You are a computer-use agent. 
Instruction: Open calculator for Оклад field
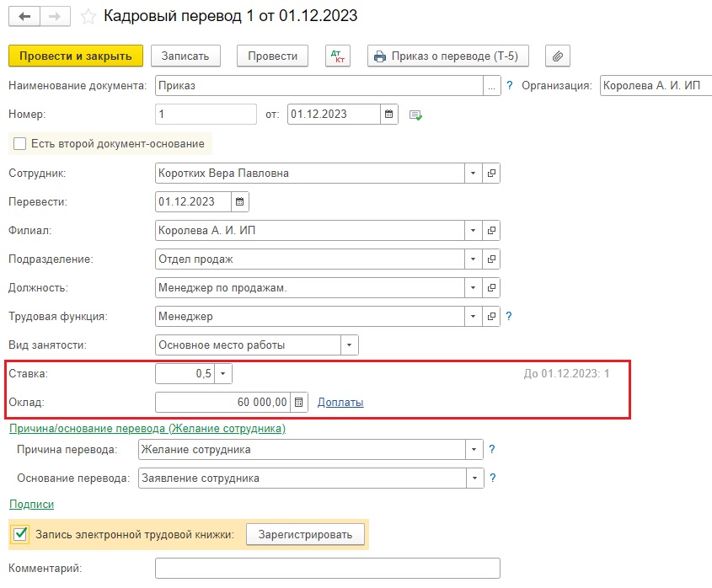299,403
